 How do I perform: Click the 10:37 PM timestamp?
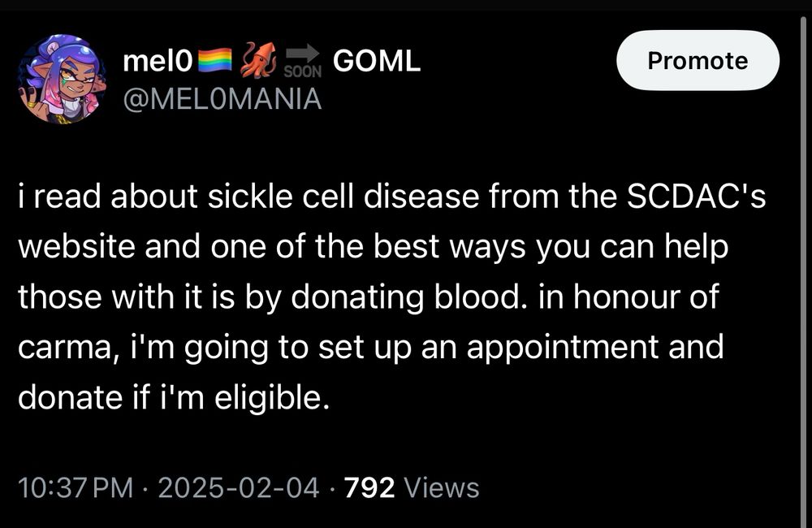[76, 488]
